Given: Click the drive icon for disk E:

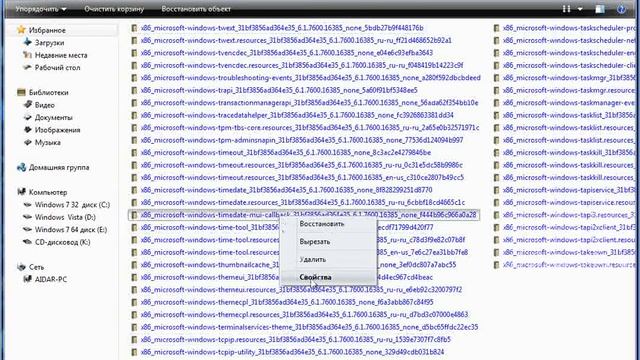Looking at the screenshot, I should pos(27,229).
